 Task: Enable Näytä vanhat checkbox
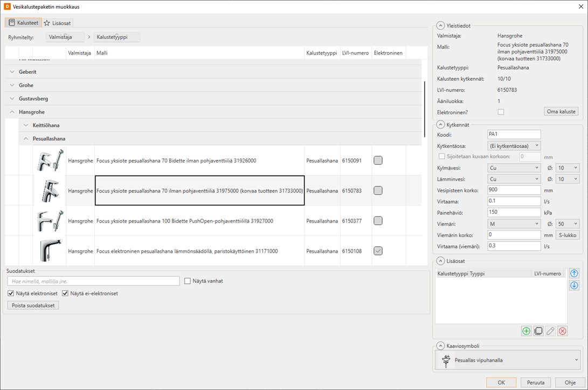188,281
